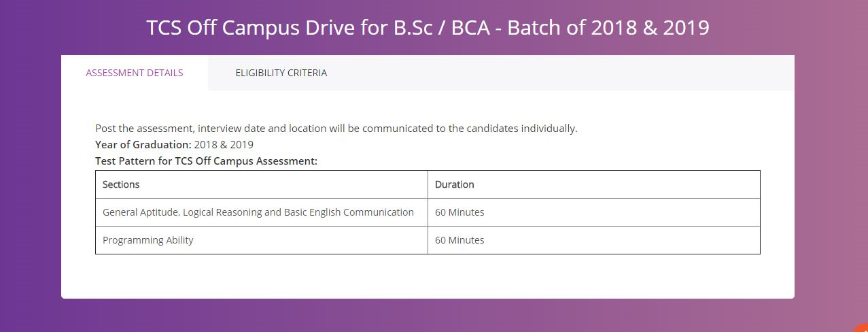
Task: Click the Test Pattern for TCS Off Campus heading
Action: 207,161
